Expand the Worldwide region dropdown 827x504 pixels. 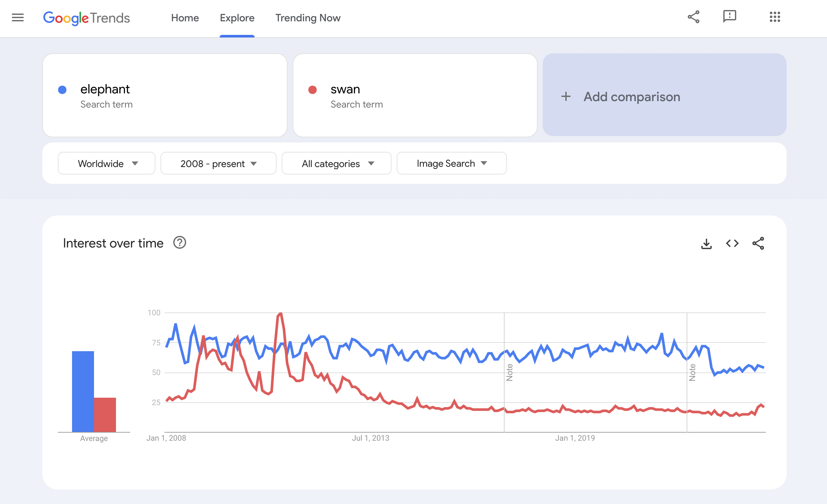pyautogui.click(x=107, y=163)
